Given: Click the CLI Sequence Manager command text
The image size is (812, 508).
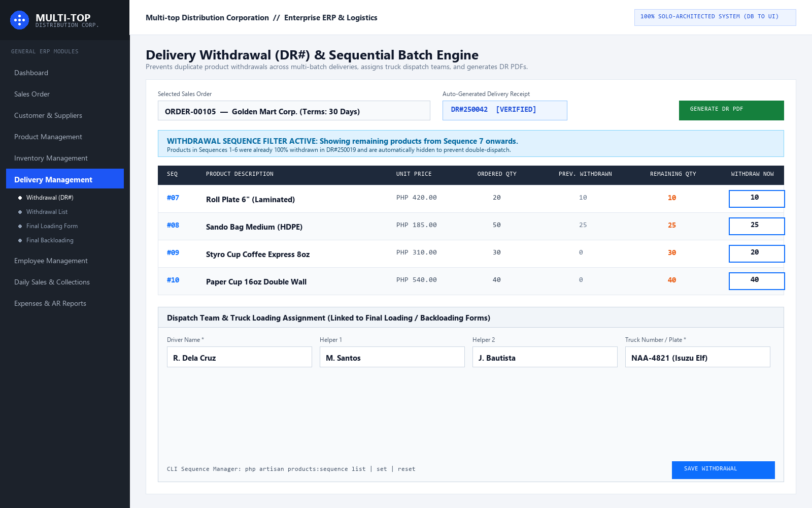Looking at the screenshot, I should 291,469.
